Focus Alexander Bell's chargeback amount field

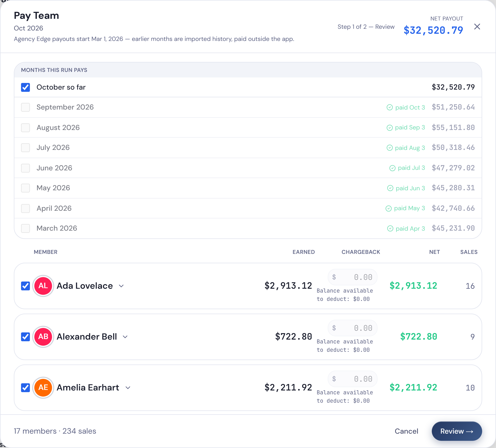tap(352, 328)
